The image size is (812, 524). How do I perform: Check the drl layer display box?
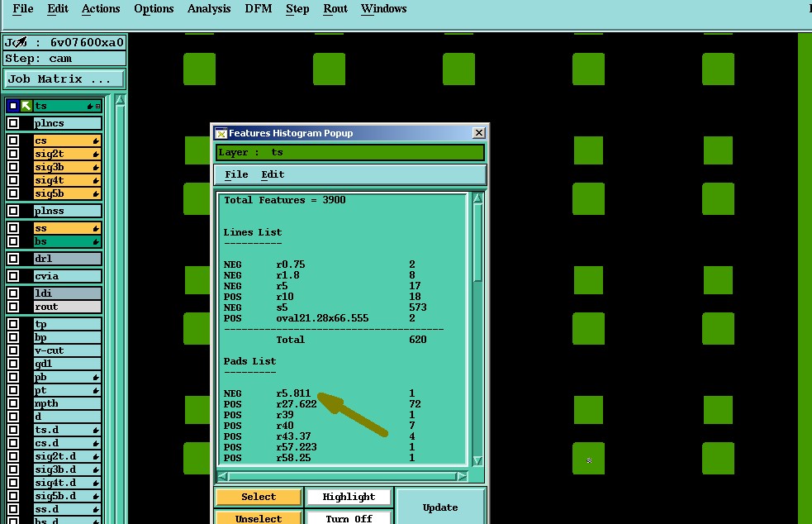(13, 259)
